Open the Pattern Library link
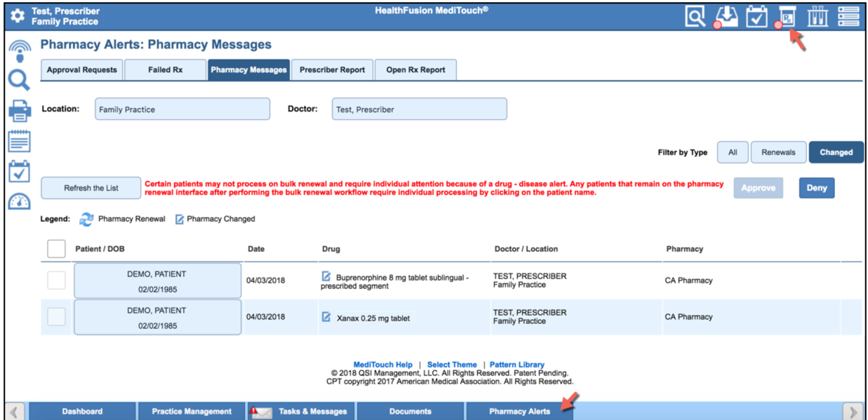Screen dimensions: 868x420 point(516,364)
